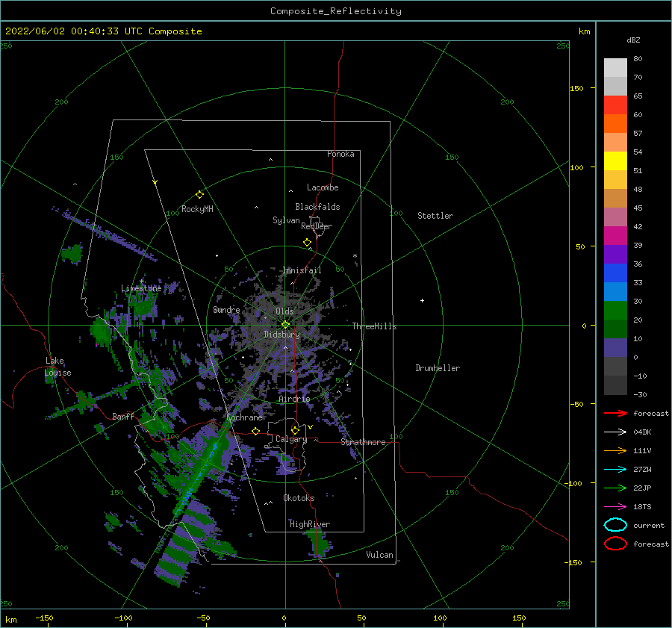This screenshot has height=628, width=672.
Task: Click the asterisk marker above Limestone
Action: tap(141, 282)
